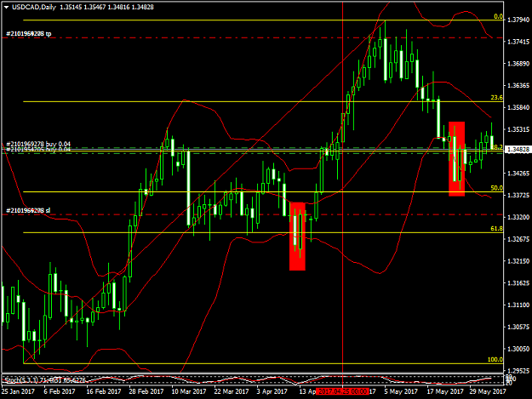
Task: Click the current price tag 1.34828
Action: click(x=518, y=150)
